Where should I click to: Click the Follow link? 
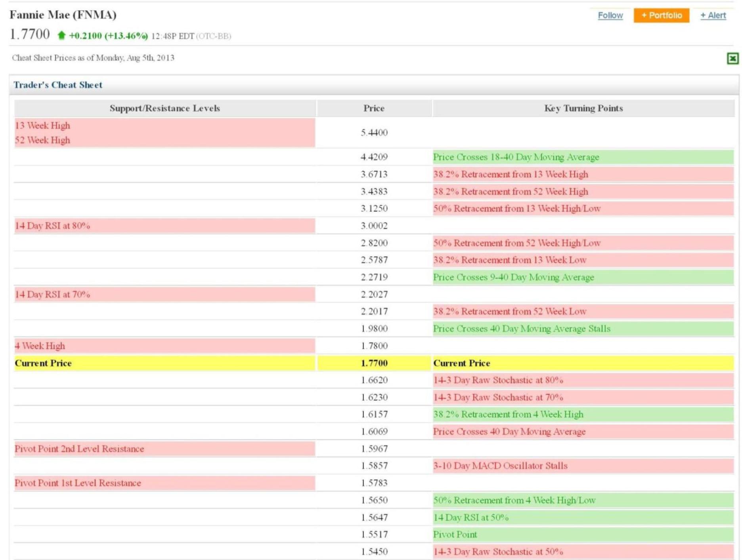610,15
